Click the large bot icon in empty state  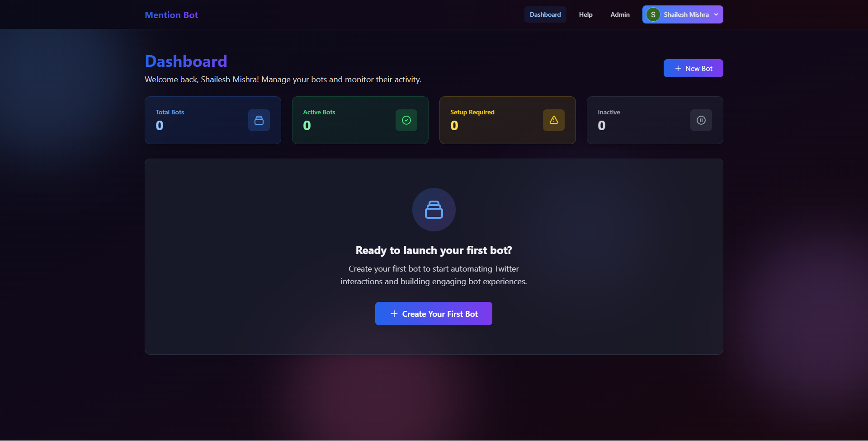tap(434, 210)
